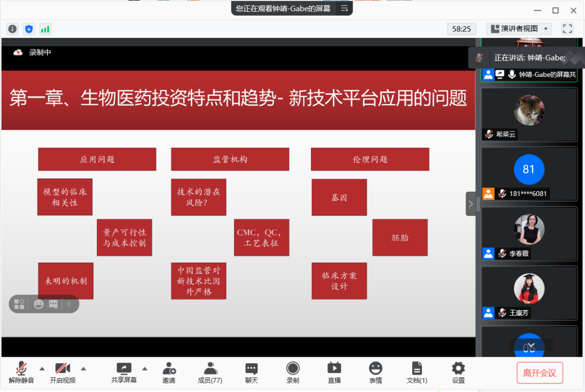
Task: Click the muted mic icon beside 希菜云
Action: pyautogui.click(x=489, y=134)
